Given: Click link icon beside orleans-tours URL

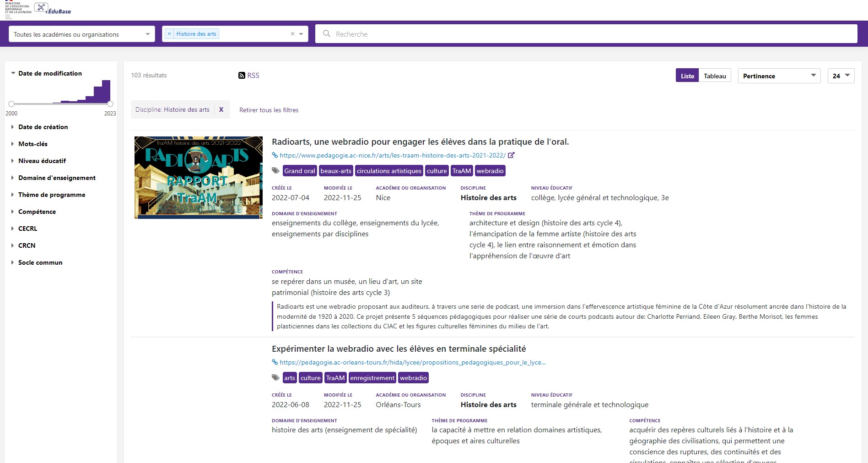Looking at the screenshot, I should [275, 362].
